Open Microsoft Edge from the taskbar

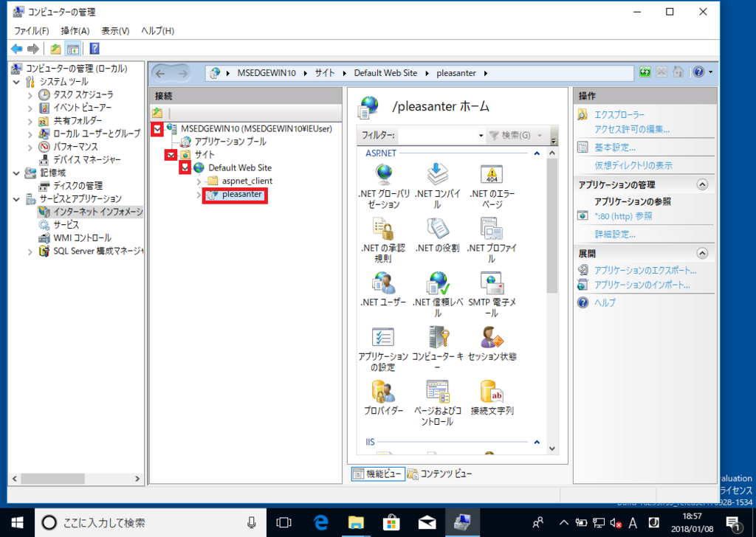[x=320, y=522]
